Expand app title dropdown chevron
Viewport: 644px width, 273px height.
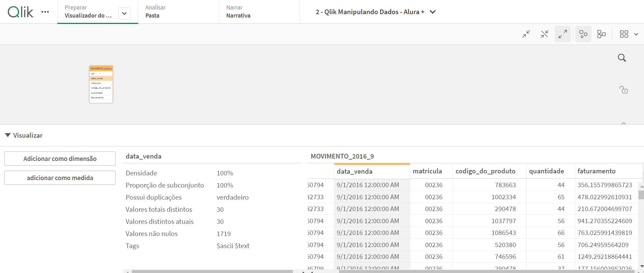[433, 12]
